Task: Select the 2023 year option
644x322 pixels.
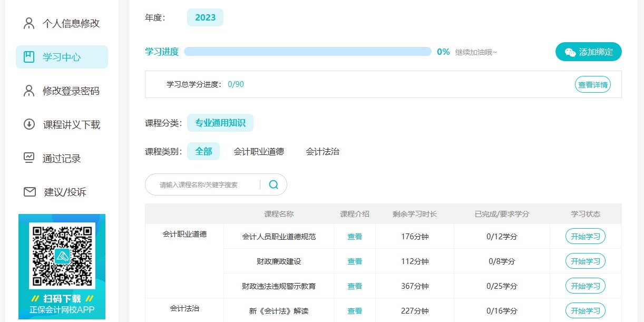Action: point(205,17)
